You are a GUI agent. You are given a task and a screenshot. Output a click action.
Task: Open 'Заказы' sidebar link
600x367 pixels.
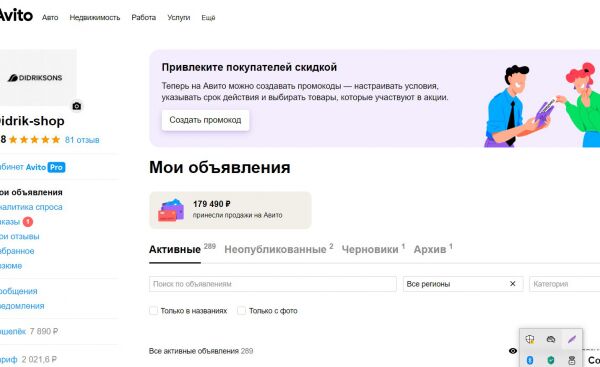click(10, 222)
